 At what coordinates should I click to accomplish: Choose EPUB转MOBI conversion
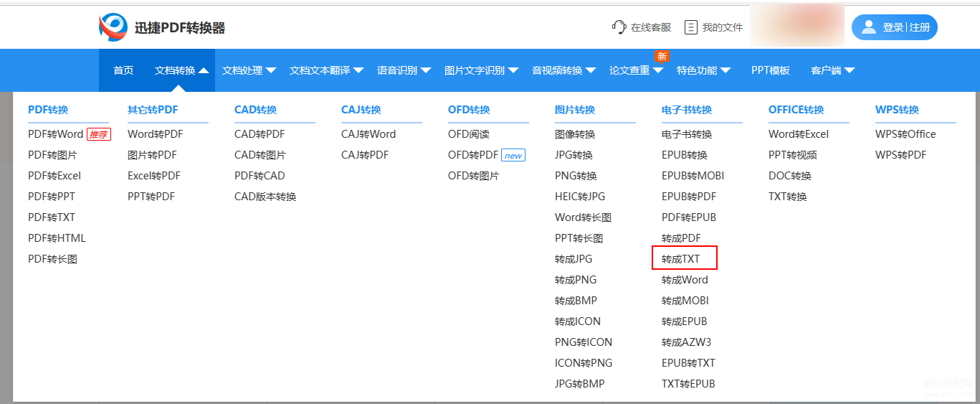click(x=693, y=176)
